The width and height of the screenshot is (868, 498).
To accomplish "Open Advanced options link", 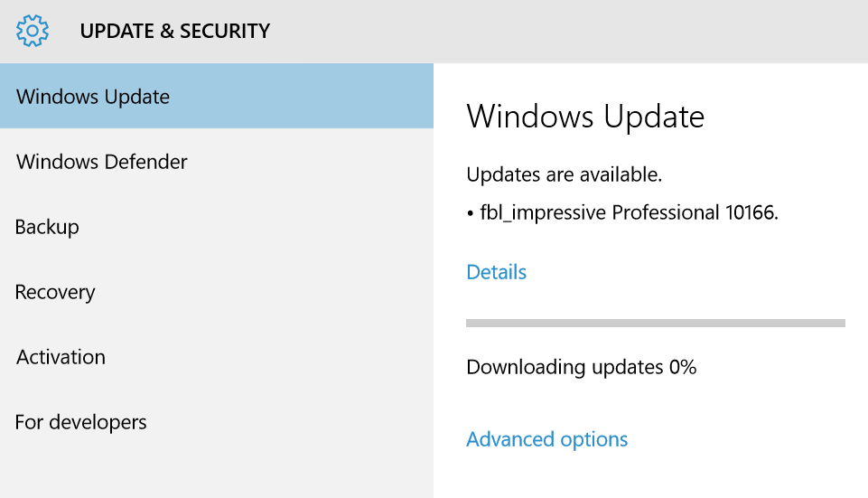I will [546, 439].
